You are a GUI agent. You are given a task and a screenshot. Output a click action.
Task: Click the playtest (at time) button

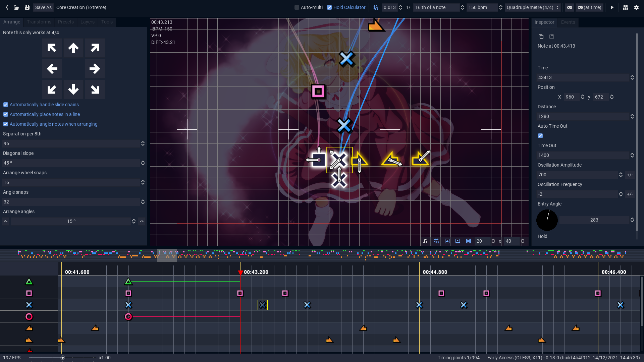tap(589, 7)
